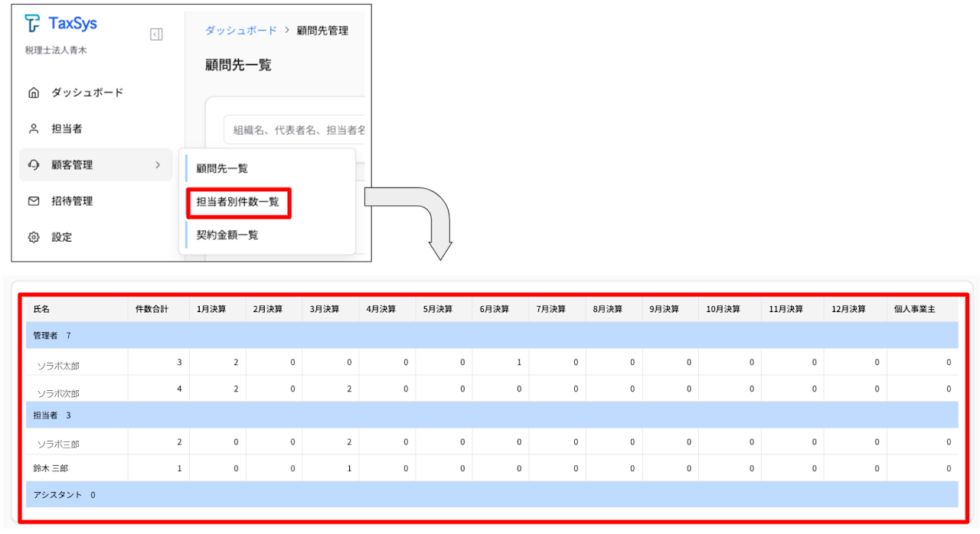Viewport: 980px width, 534px height.
Task: Click the アシスタント 0 group row
Action: click(492, 494)
